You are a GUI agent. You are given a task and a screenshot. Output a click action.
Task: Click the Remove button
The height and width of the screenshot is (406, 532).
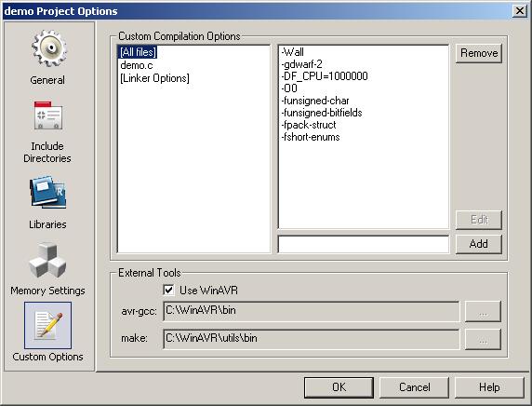point(479,53)
